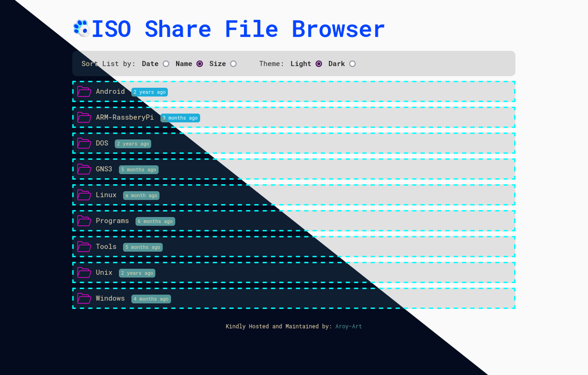588x375 pixels.
Task: Click the Unix folder icon
Action: pyautogui.click(x=84, y=273)
